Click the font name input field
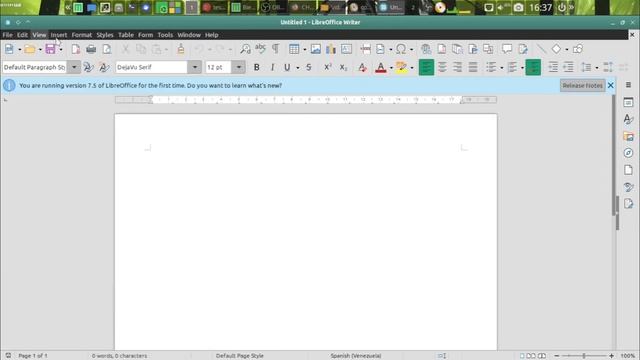This screenshot has height=360, width=640. coord(151,67)
